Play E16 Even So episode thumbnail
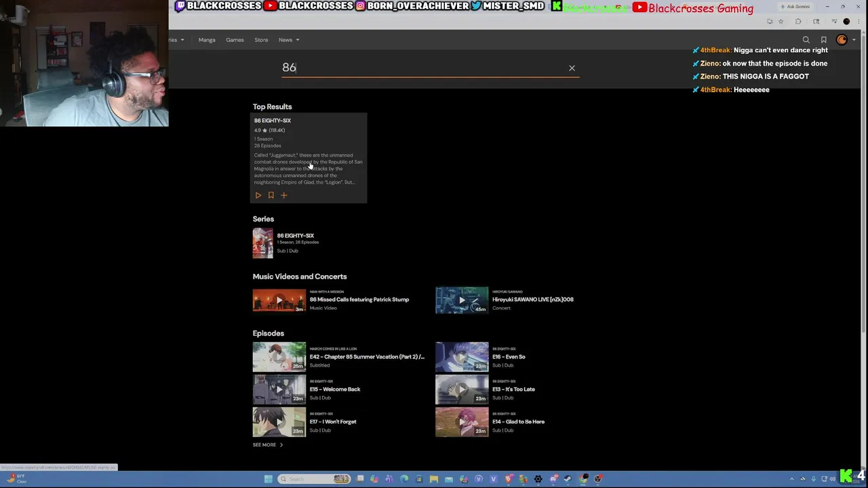The height and width of the screenshot is (488, 868). point(462,357)
